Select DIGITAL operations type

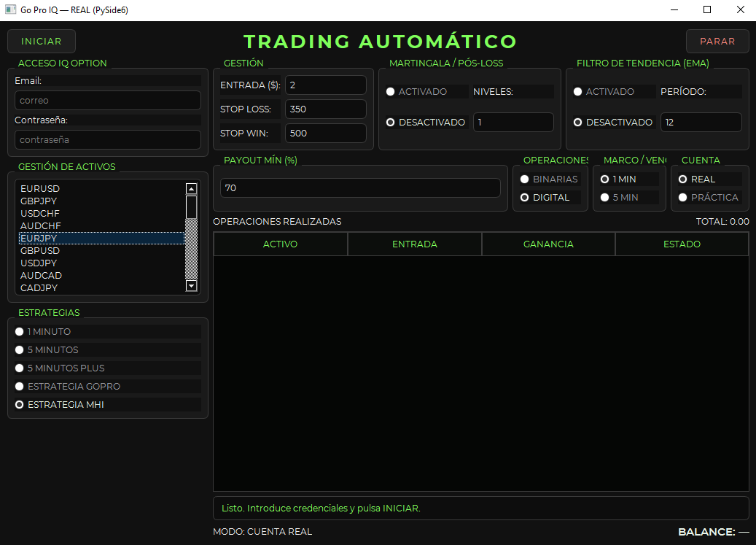click(x=550, y=198)
